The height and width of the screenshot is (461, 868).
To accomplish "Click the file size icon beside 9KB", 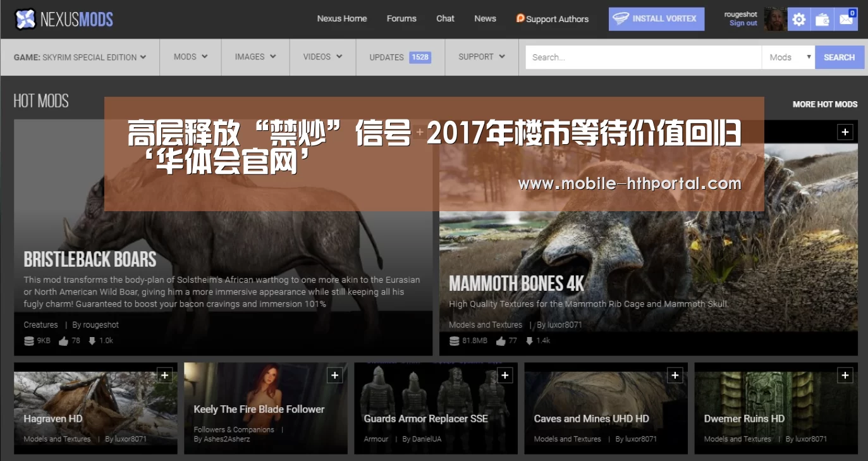I will pyautogui.click(x=28, y=341).
